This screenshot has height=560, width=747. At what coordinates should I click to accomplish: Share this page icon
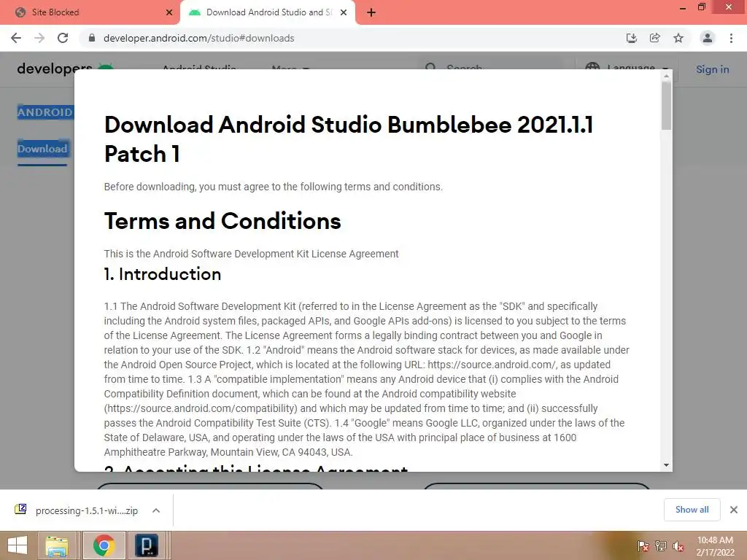pos(655,38)
